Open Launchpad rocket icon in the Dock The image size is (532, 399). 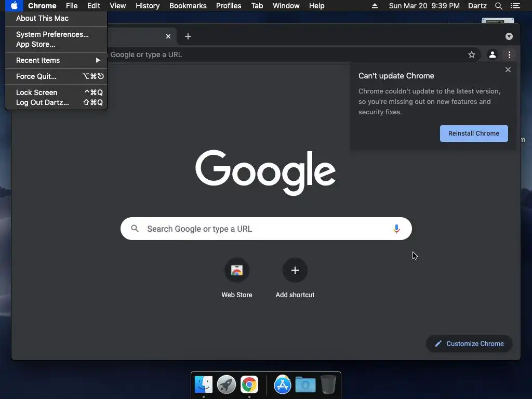[227, 384]
